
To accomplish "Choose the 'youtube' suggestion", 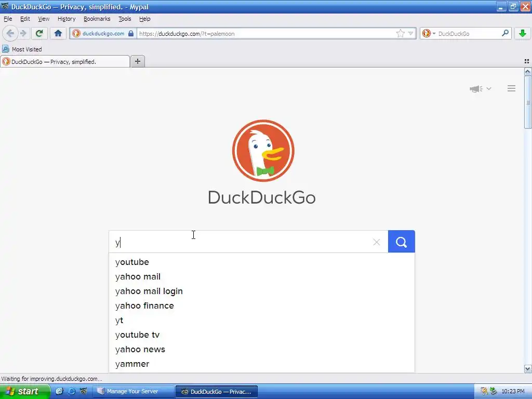I will tap(262, 262).
